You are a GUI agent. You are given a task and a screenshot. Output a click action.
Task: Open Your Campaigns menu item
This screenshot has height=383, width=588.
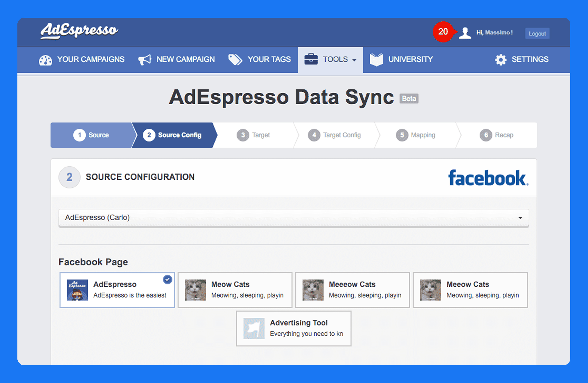pyautogui.click(x=82, y=60)
